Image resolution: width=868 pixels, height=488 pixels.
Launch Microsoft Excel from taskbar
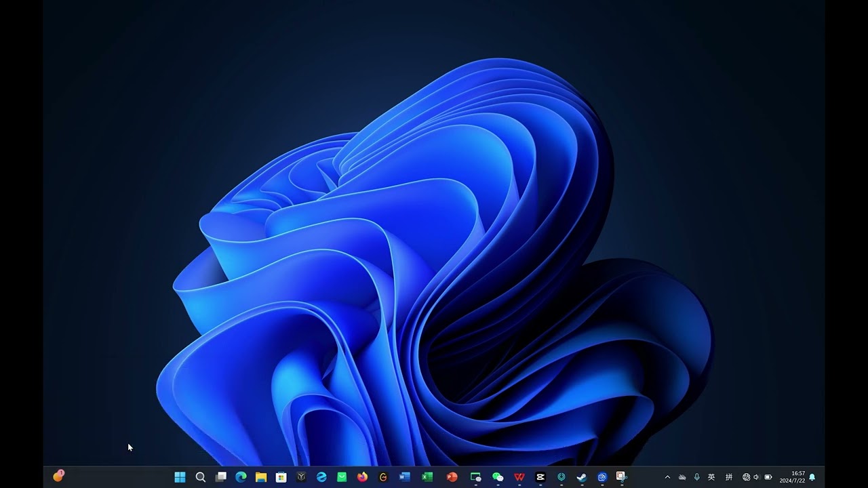[x=427, y=477]
